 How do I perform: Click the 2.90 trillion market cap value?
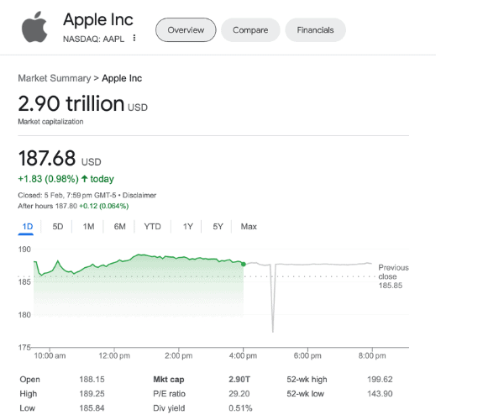coord(71,104)
